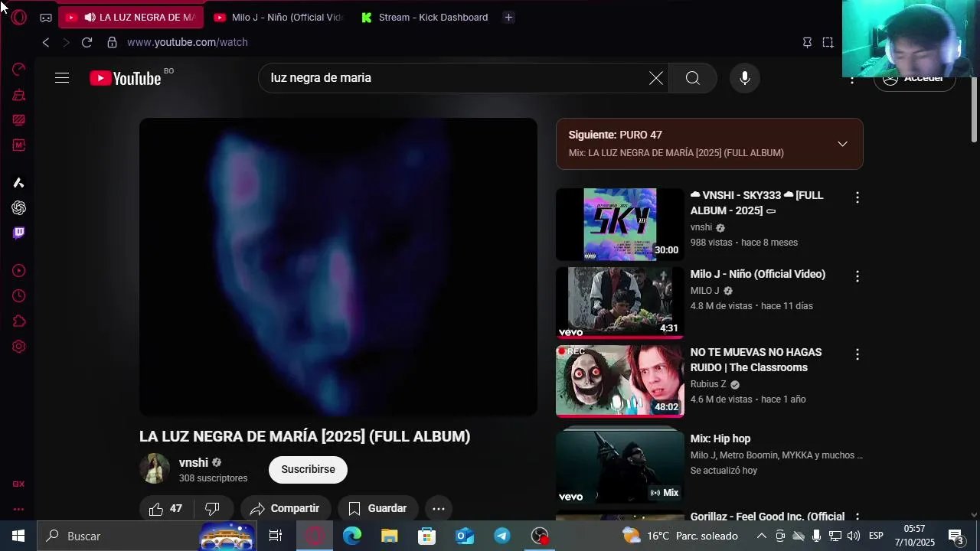Viewport: 980px width, 551px height.
Task: Click the video player area
Action: (x=338, y=267)
